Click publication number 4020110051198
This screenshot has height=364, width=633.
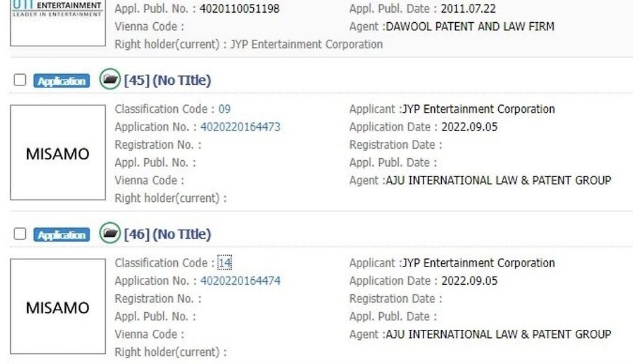239,9
